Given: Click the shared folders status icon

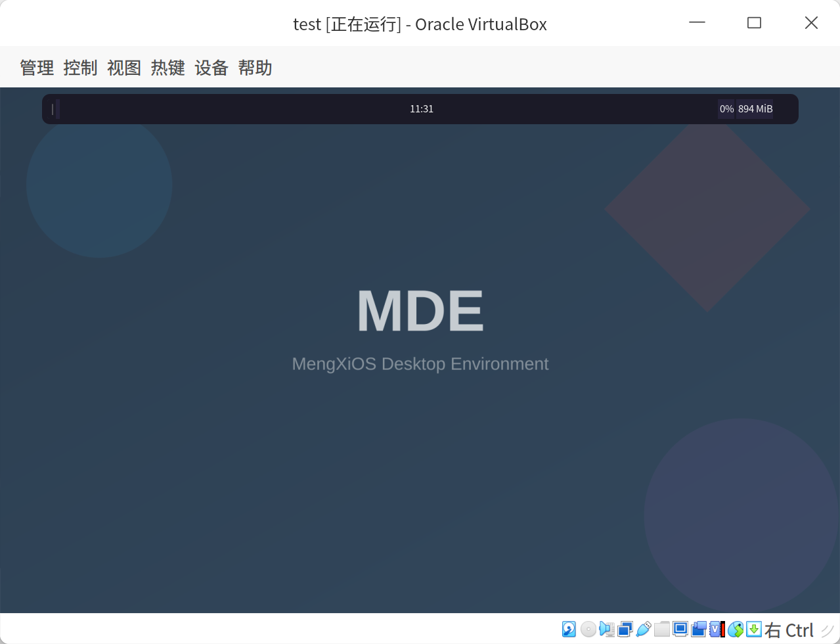Looking at the screenshot, I should (661, 630).
